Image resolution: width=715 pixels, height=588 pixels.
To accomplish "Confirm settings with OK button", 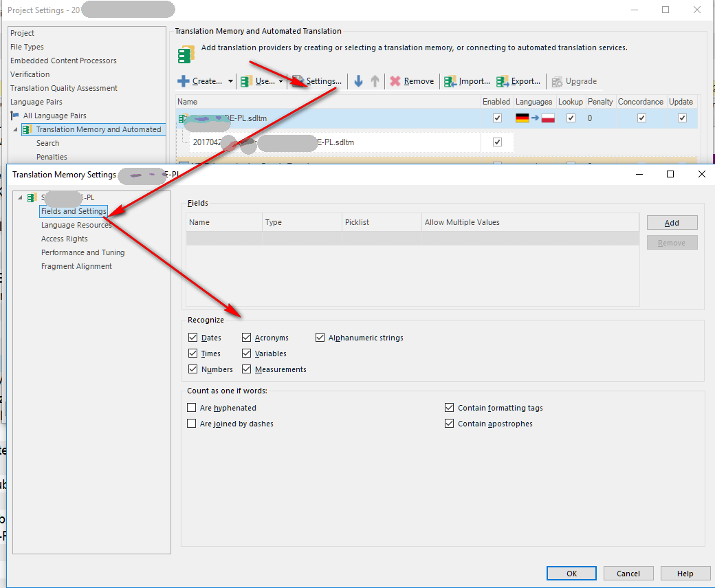I will (x=571, y=574).
